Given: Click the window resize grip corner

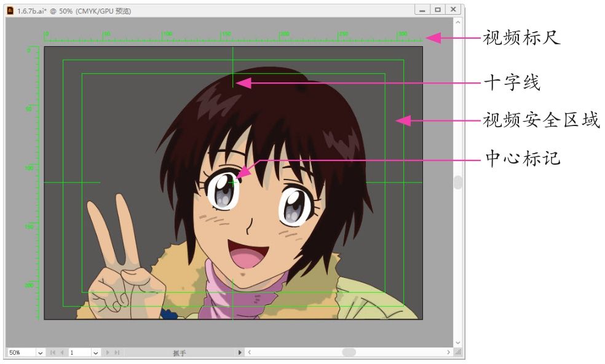Looking at the screenshot, I should pos(457,353).
